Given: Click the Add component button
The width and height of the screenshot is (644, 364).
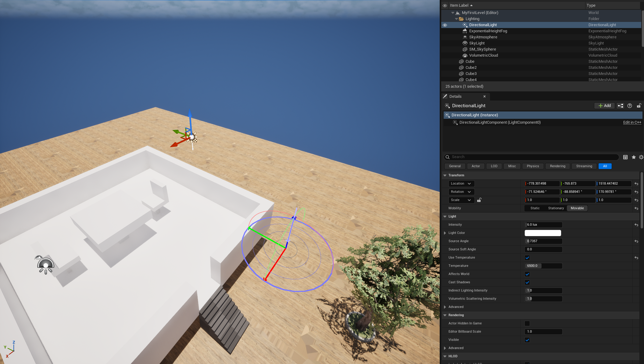Looking at the screenshot, I should coord(604,106).
